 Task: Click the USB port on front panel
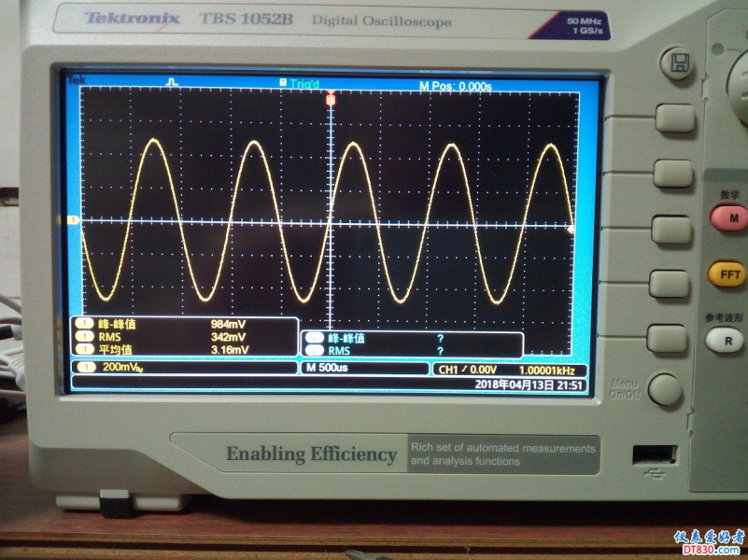point(656,455)
